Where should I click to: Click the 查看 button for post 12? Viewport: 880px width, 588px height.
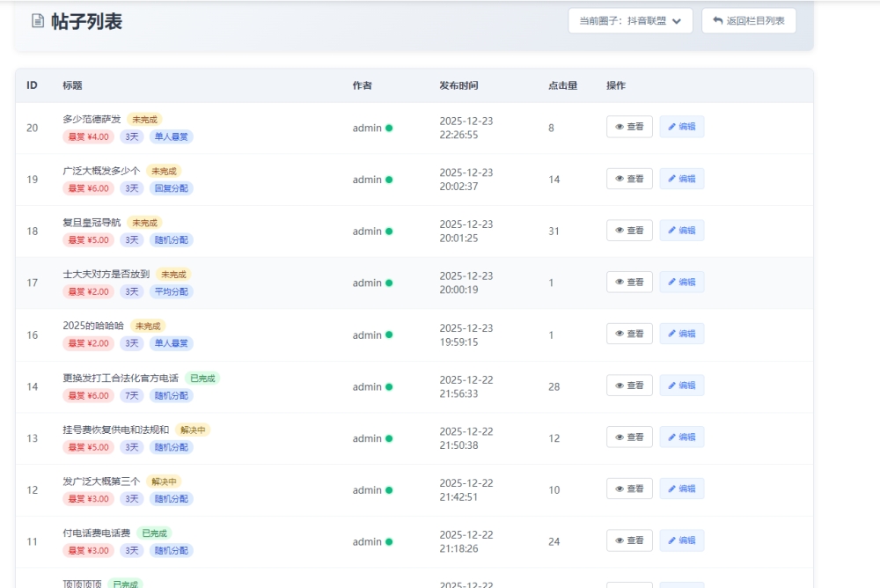coord(629,489)
